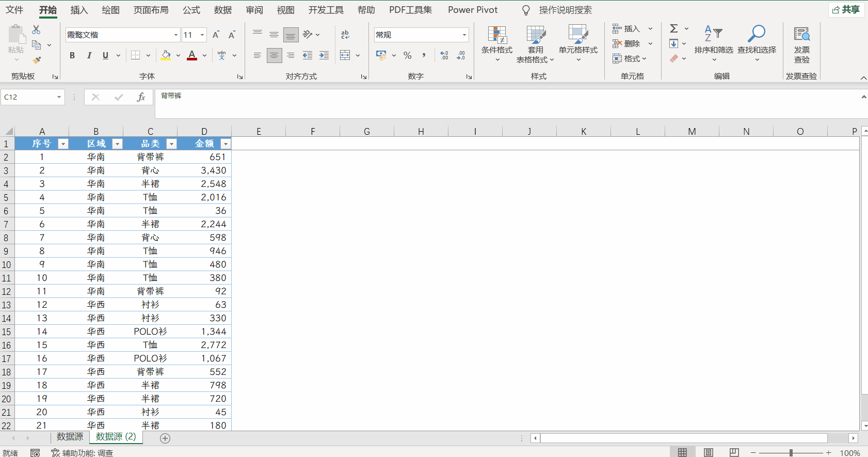Image resolution: width=868 pixels, height=457 pixels.
Task: Switch to Page Break Preview view
Action: click(734, 452)
